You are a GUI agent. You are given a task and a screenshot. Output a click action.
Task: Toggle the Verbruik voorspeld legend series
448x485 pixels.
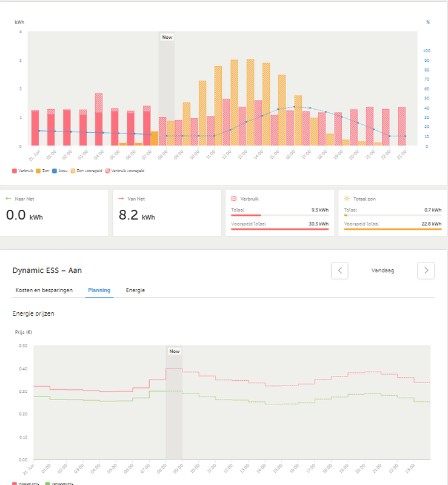click(x=125, y=171)
